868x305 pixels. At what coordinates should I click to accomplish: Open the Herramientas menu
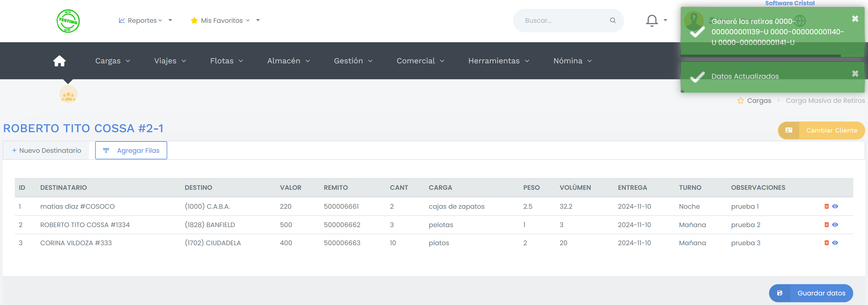click(x=498, y=61)
